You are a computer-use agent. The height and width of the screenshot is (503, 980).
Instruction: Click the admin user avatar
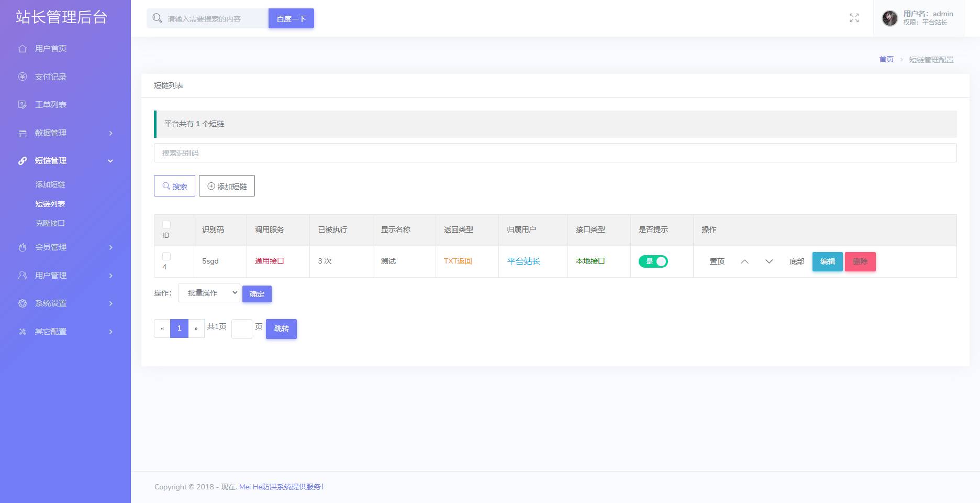(889, 18)
